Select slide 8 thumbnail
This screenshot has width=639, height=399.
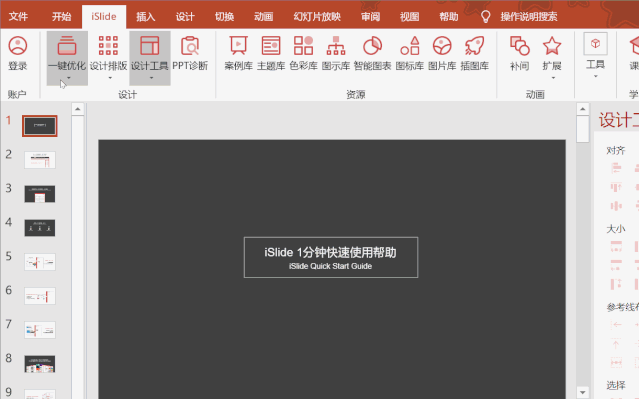click(x=40, y=364)
